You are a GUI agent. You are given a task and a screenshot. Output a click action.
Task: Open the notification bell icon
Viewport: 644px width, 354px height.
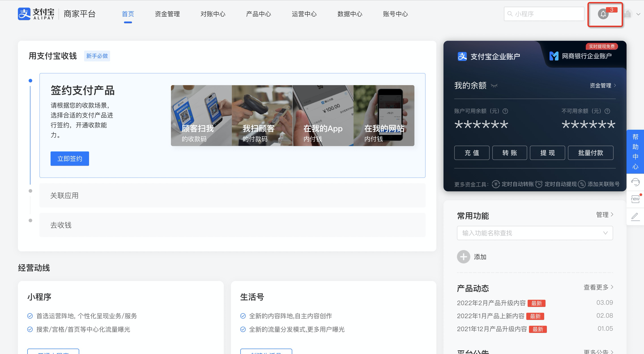pos(603,14)
